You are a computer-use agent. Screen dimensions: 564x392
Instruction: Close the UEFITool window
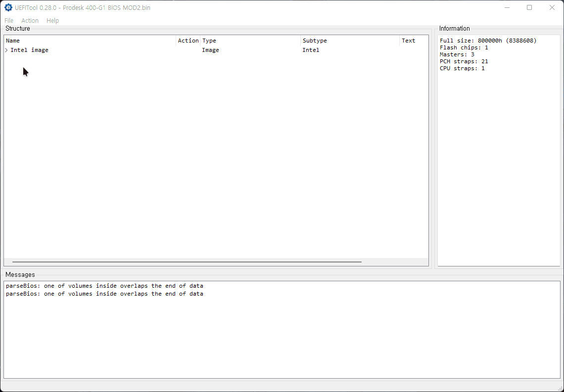552,7
